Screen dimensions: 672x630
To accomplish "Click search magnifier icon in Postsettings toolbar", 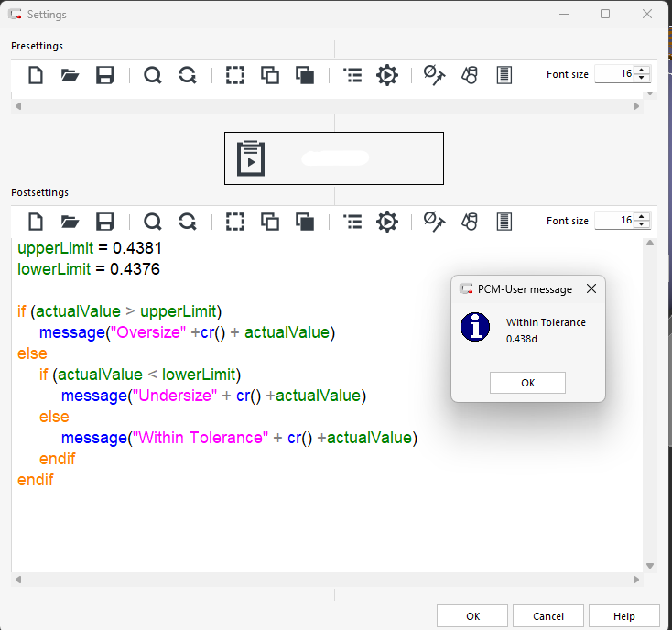I will click(153, 221).
